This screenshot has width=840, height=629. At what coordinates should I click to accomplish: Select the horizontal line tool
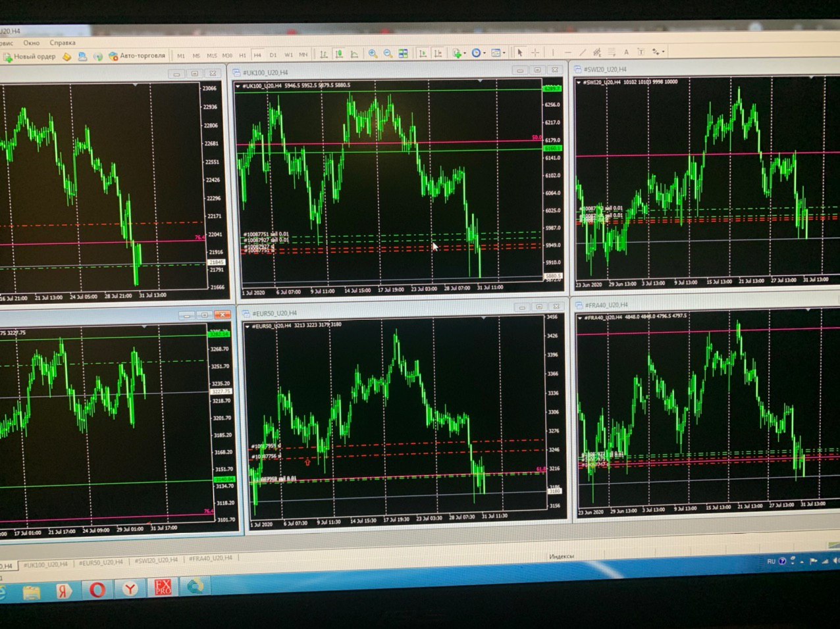click(568, 53)
